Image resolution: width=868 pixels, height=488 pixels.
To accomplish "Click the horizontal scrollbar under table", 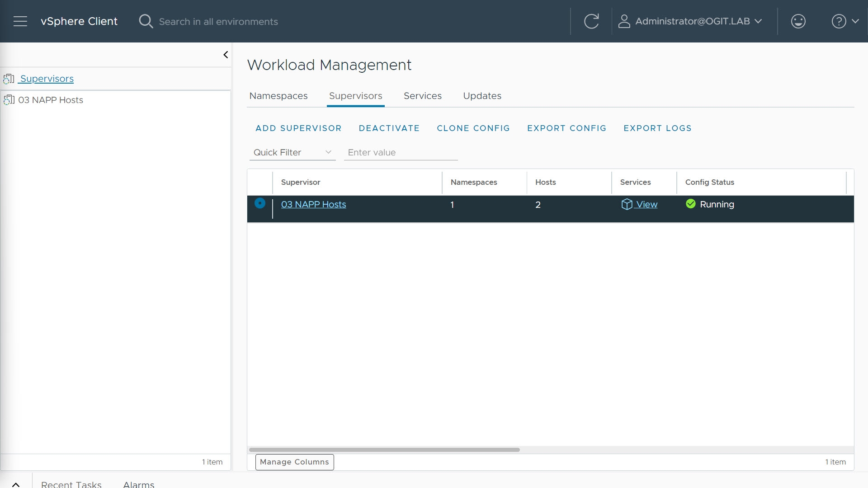I will (384, 450).
